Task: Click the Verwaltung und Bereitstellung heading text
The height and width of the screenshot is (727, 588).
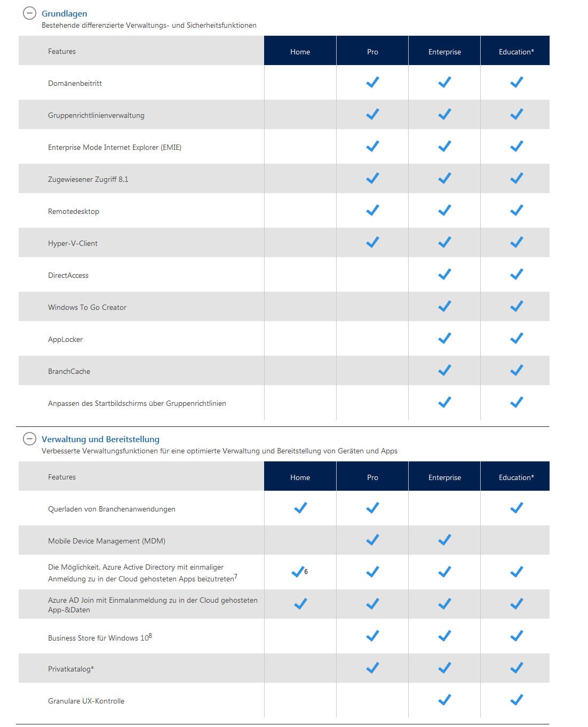Action: pos(100,439)
